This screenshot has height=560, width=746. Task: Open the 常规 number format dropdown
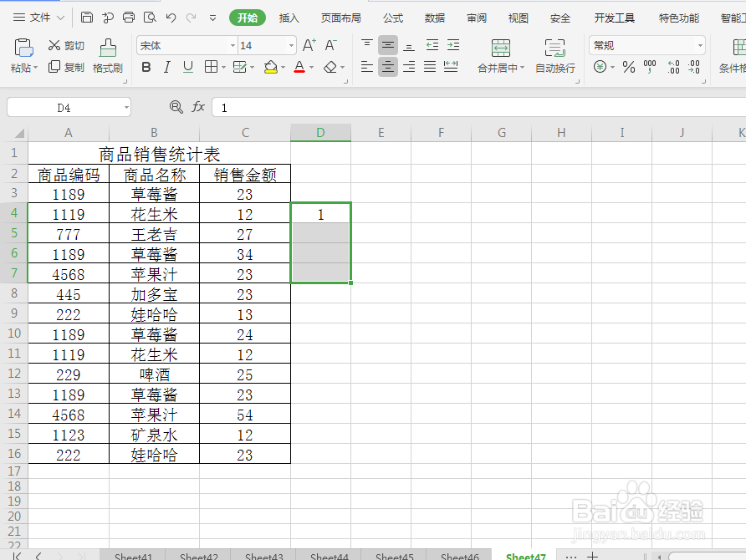(x=700, y=46)
